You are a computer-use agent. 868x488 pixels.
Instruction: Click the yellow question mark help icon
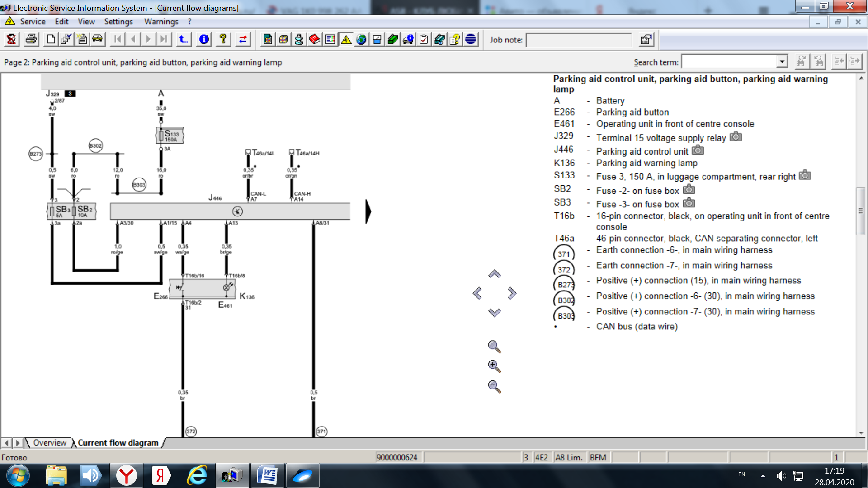click(x=223, y=39)
